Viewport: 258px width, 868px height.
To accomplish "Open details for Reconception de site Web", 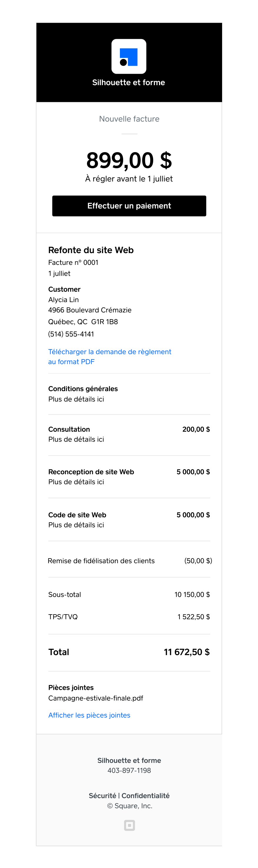I will tap(76, 482).
